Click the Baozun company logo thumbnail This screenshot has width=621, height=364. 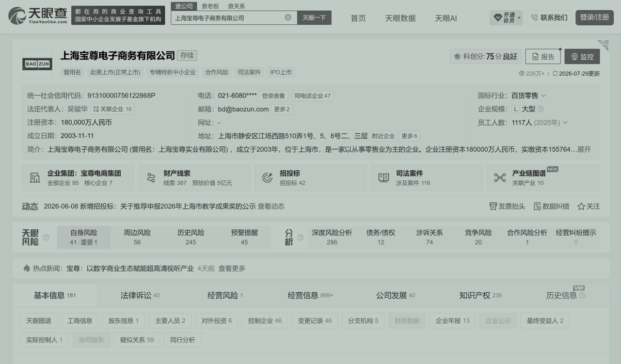point(37,64)
